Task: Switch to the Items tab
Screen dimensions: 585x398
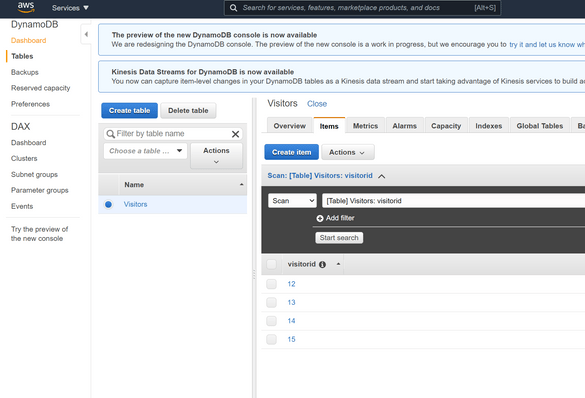Action: pos(329,126)
